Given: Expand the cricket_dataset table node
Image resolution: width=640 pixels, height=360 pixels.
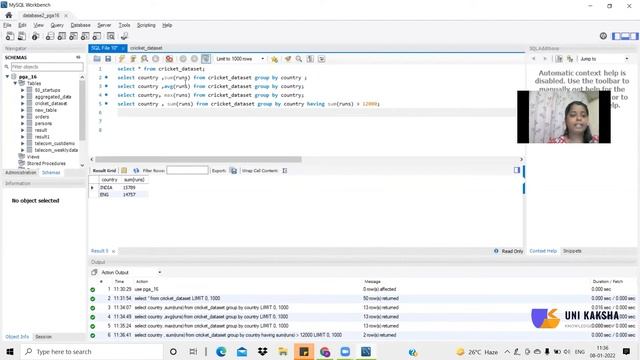Looking at the screenshot, I should [22, 104].
